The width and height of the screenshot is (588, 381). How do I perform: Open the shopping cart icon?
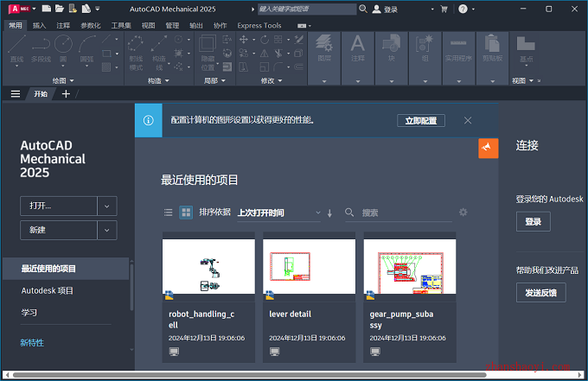[444, 9]
